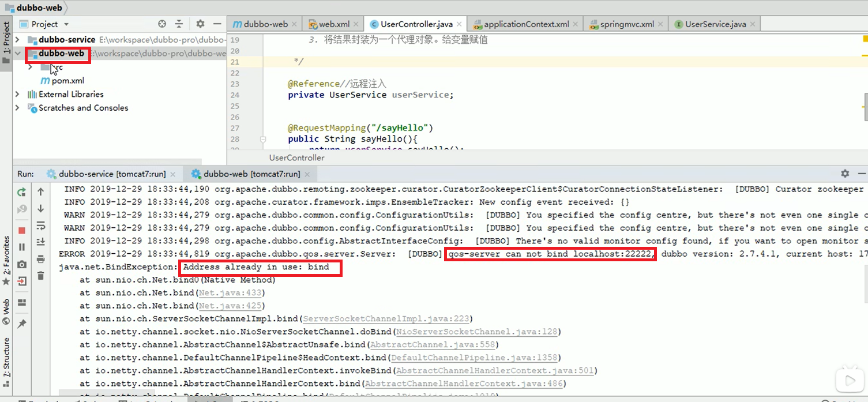Select the dubbo-service module row
Image resolution: width=868 pixels, height=402 pixels.
pos(119,39)
